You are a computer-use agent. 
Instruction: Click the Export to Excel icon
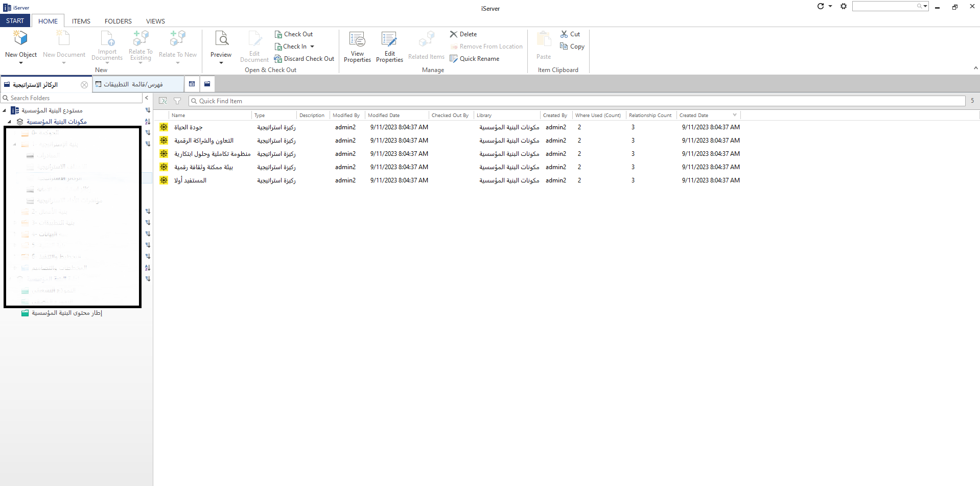tap(163, 101)
